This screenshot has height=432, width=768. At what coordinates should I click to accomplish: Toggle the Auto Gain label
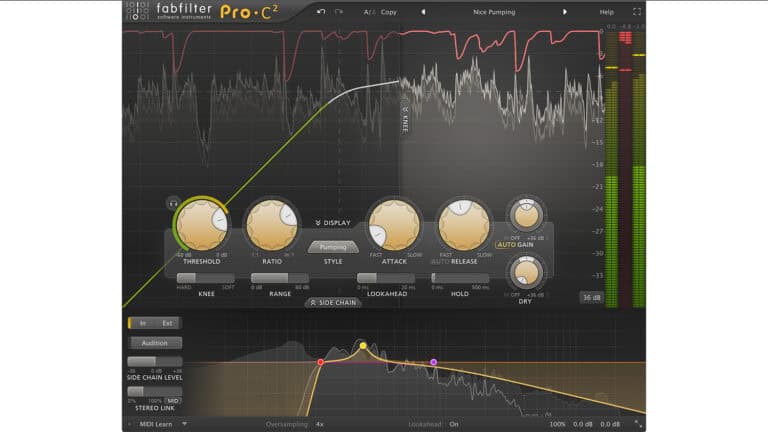[x=515, y=244]
